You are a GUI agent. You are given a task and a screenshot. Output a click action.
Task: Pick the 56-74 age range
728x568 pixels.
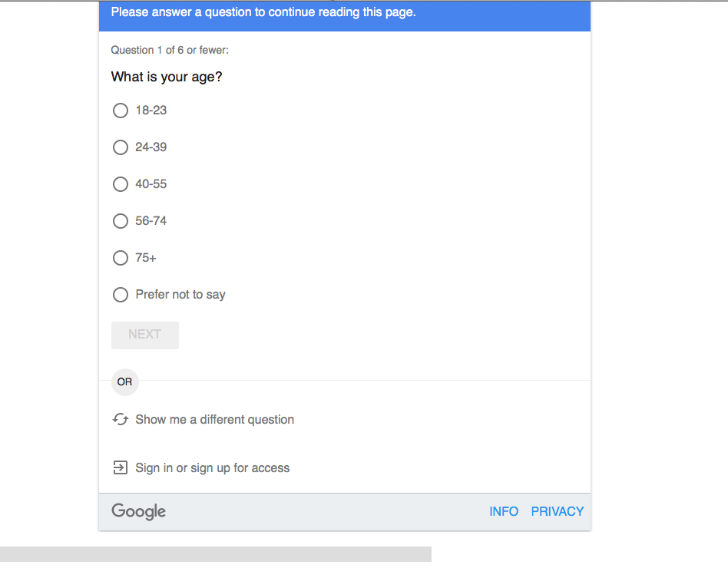[x=121, y=221]
